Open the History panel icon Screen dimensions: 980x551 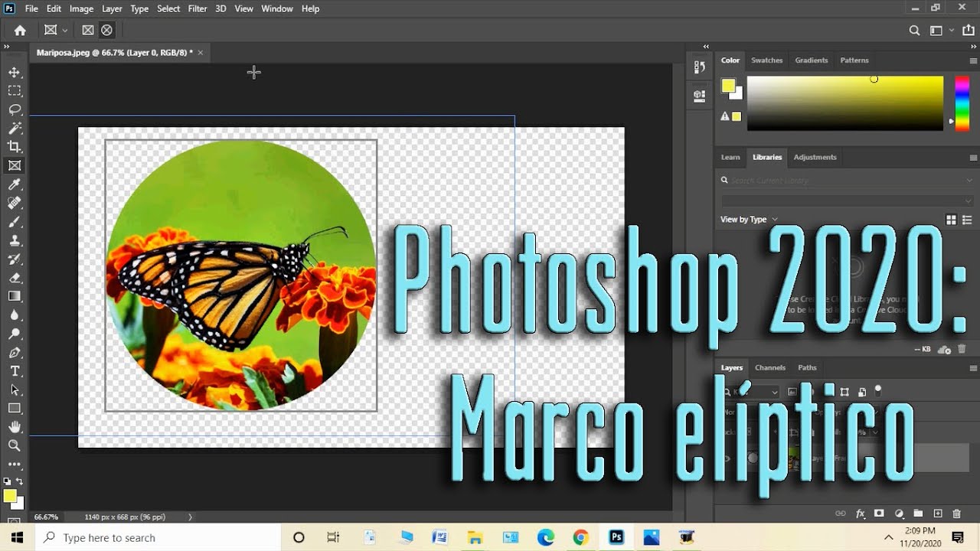coord(699,67)
